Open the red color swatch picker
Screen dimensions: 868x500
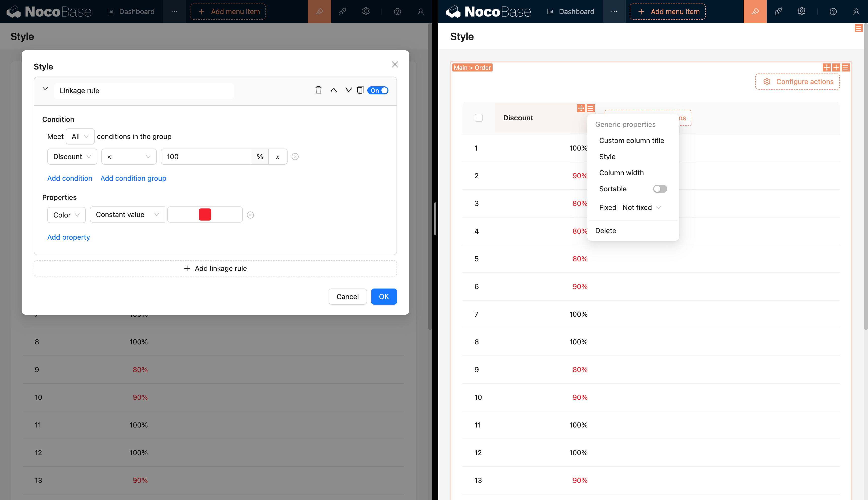(205, 215)
